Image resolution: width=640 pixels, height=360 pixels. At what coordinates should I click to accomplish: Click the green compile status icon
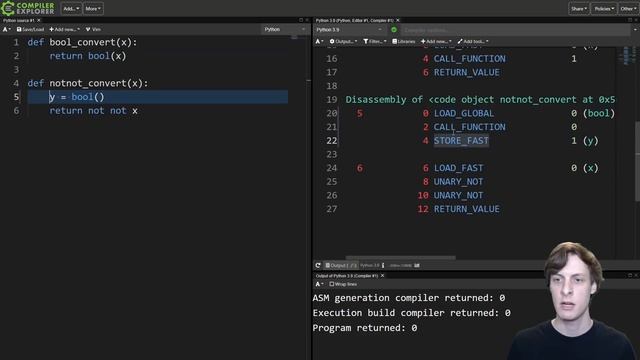(x=394, y=30)
